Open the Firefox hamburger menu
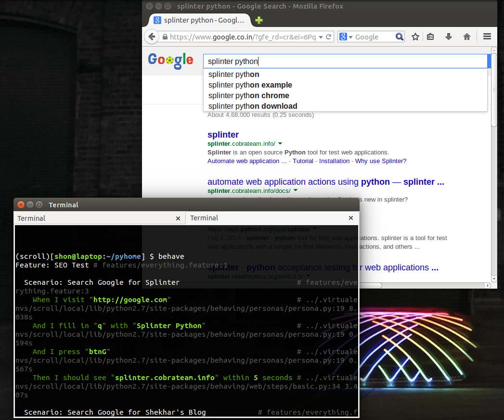The height and width of the screenshot is (420, 504). click(x=487, y=37)
